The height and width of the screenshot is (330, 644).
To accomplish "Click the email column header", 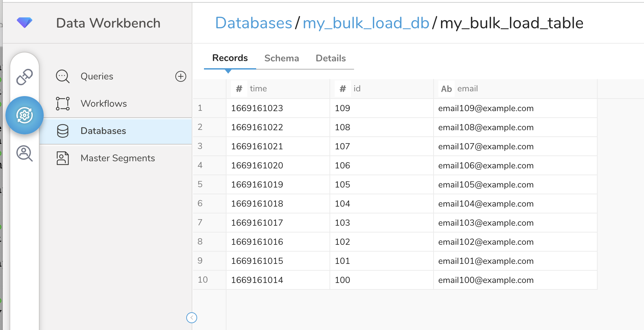I will (467, 89).
